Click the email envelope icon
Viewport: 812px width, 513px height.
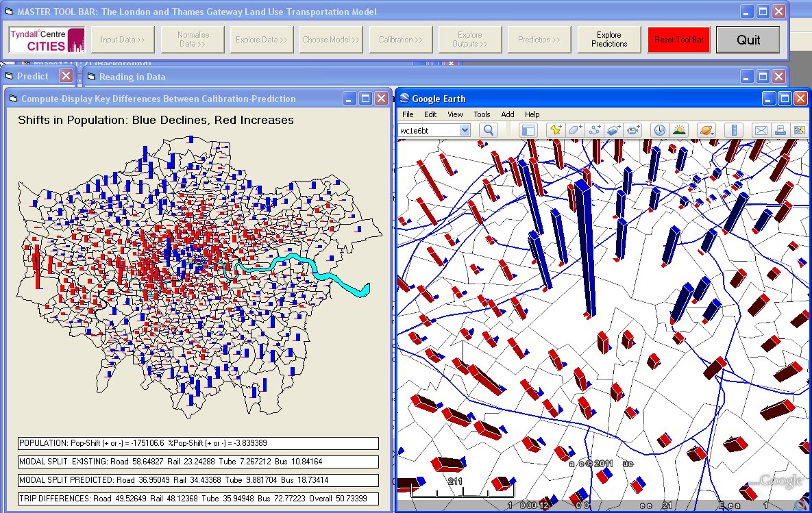[x=761, y=130]
